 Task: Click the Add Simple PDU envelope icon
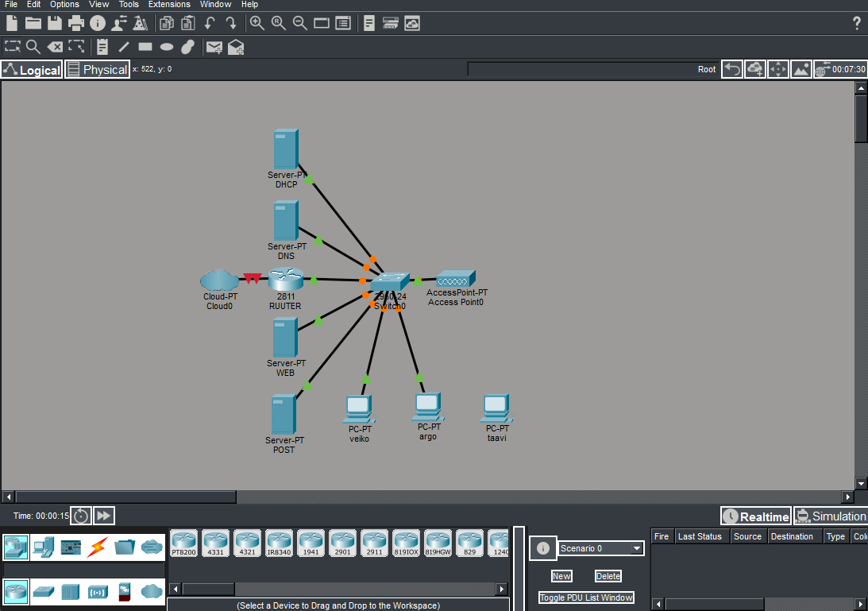click(x=214, y=48)
